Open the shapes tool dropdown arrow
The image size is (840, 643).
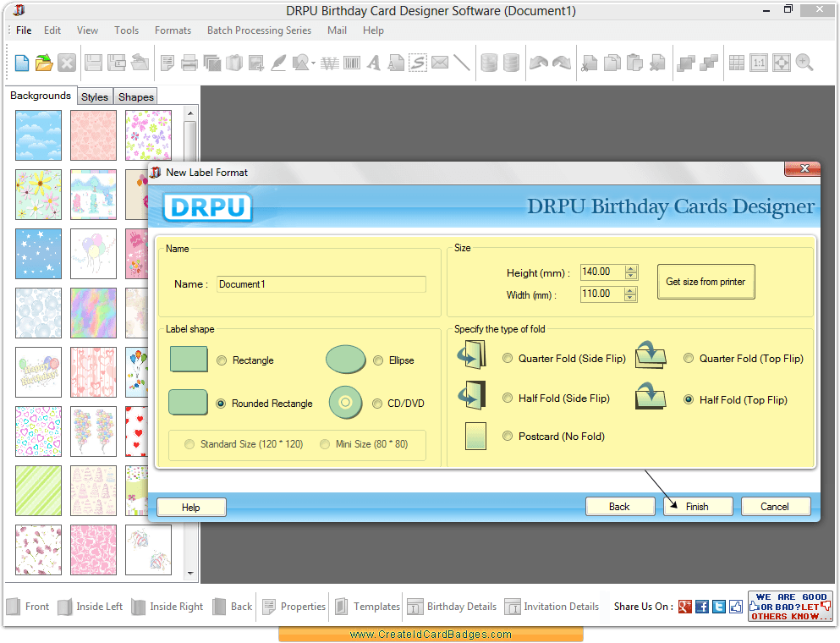click(313, 63)
